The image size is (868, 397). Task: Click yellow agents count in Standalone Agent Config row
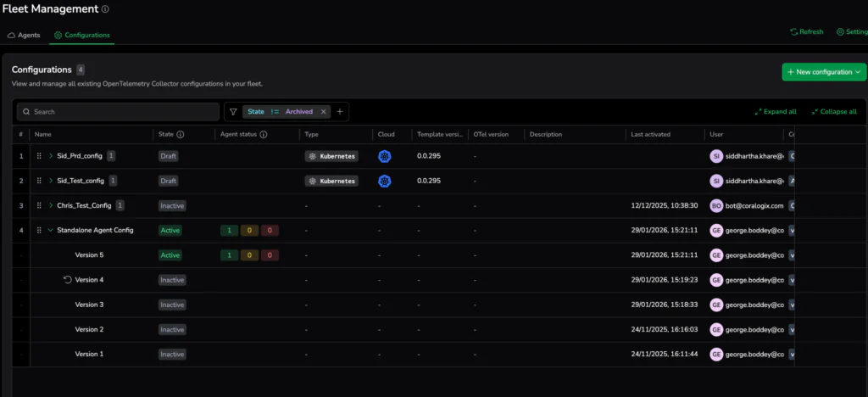pyautogui.click(x=250, y=231)
